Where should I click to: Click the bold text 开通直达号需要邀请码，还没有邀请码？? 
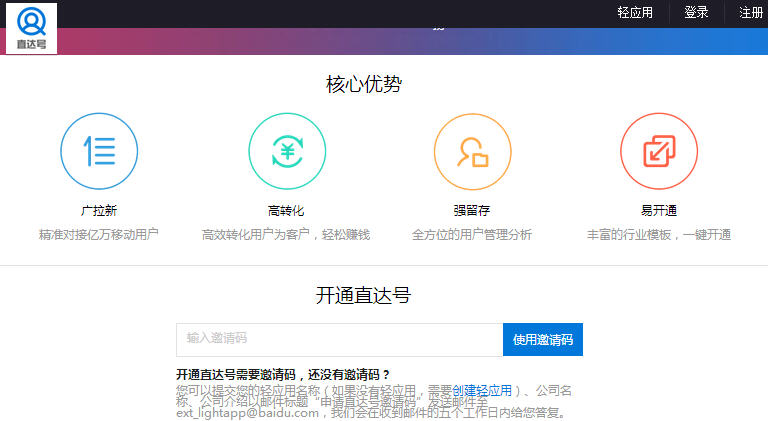point(284,374)
